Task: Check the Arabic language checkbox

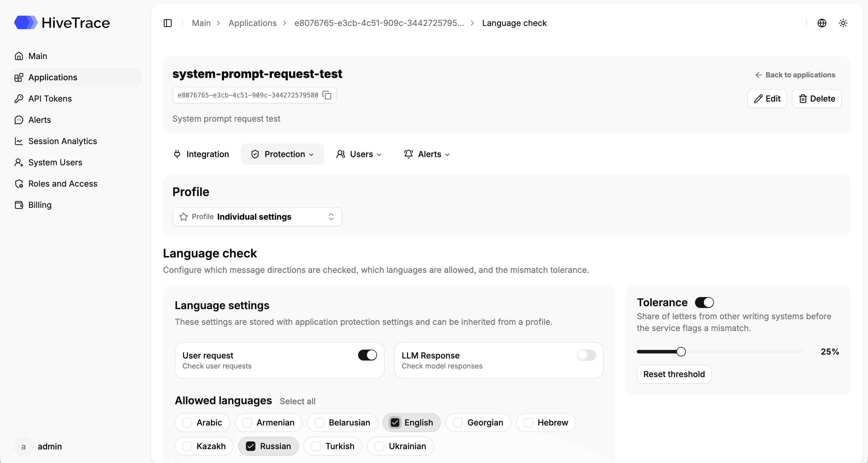Action: click(187, 422)
